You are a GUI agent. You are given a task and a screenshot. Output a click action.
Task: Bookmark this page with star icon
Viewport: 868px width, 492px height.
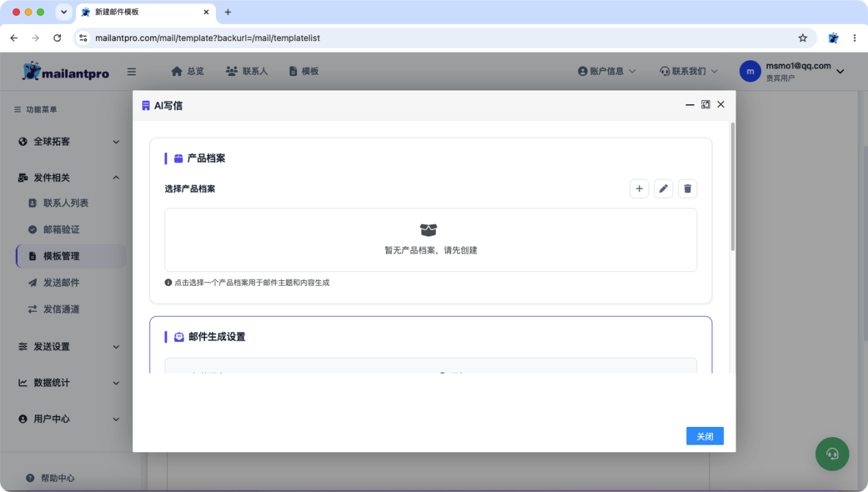[x=803, y=38]
